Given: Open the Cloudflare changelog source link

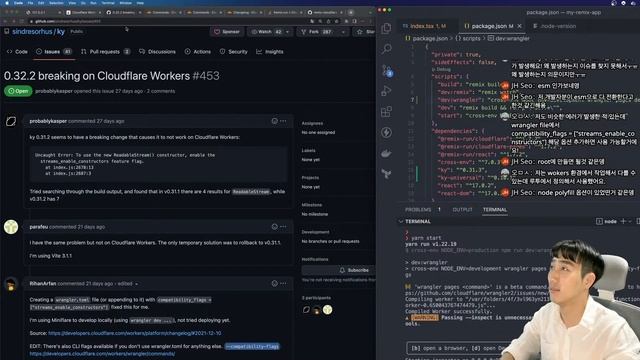Looking at the screenshot, I should click(135, 333).
